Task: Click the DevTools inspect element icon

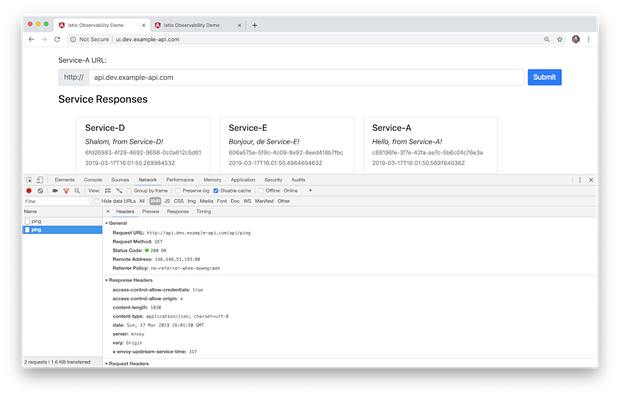Action: tap(29, 180)
